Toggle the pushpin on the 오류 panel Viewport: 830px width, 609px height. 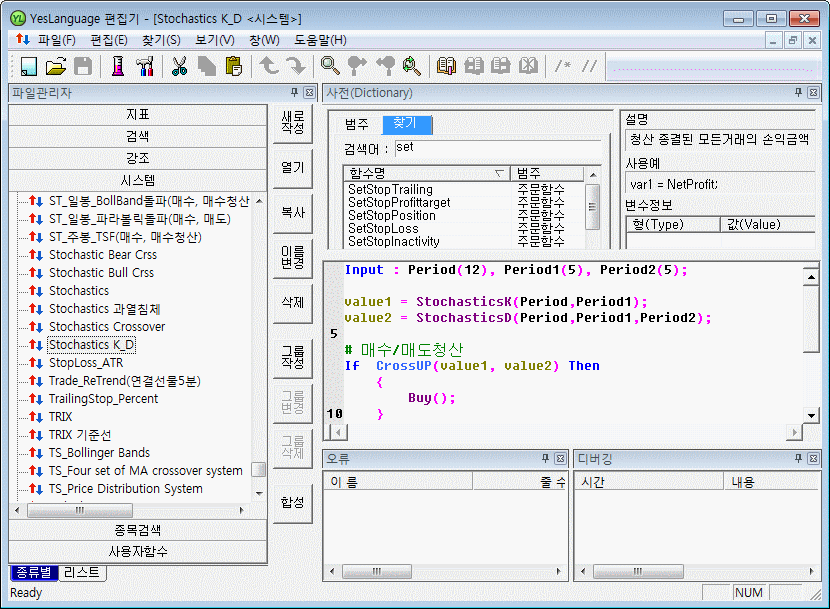pyautogui.click(x=545, y=458)
